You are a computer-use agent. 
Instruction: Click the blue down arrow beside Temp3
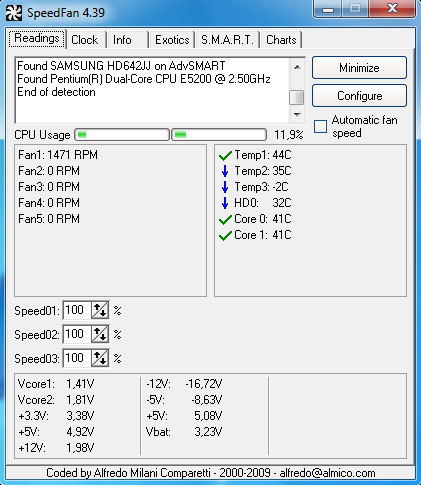[x=225, y=187]
